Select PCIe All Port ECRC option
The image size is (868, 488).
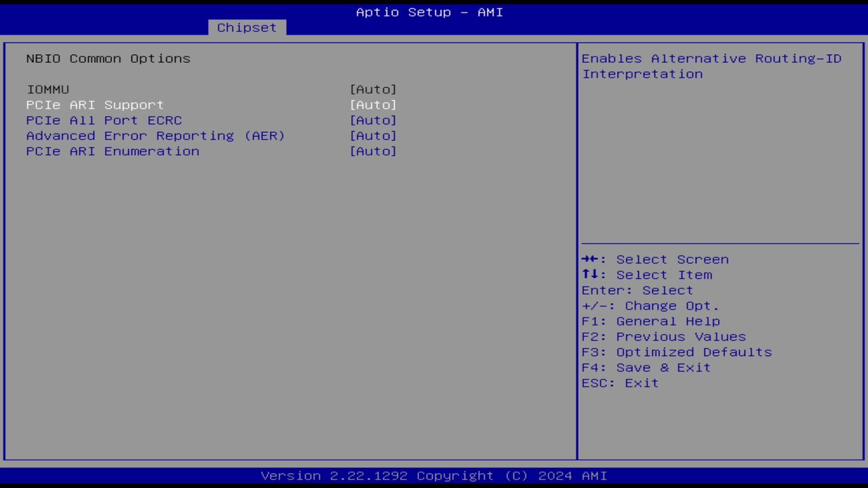104,121
